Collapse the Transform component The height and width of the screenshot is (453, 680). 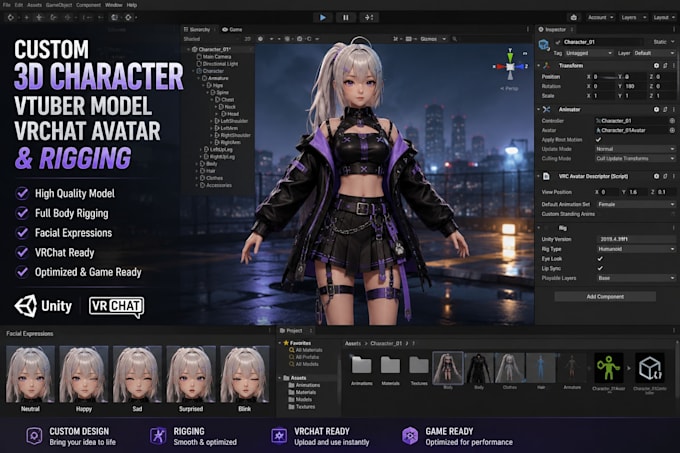(x=539, y=65)
